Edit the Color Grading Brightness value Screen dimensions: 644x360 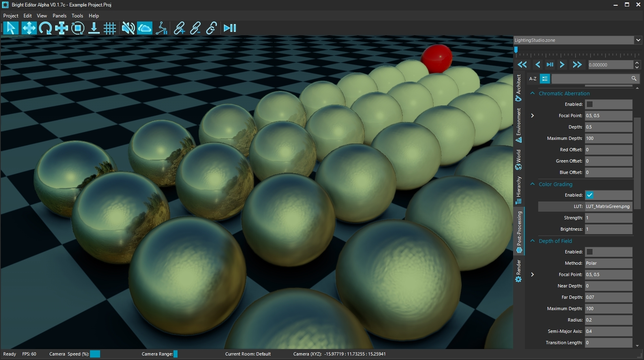pyautogui.click(x=608, y=229)
